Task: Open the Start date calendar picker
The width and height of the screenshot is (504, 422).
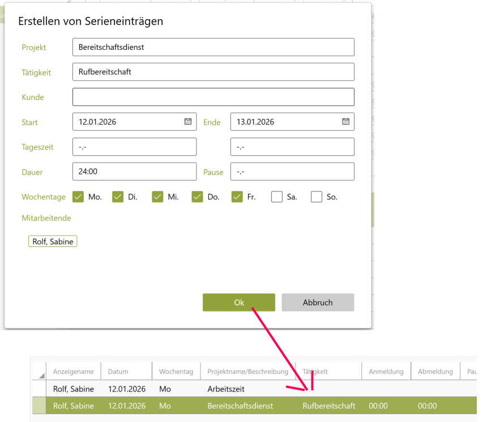Action: coord(188,122)
